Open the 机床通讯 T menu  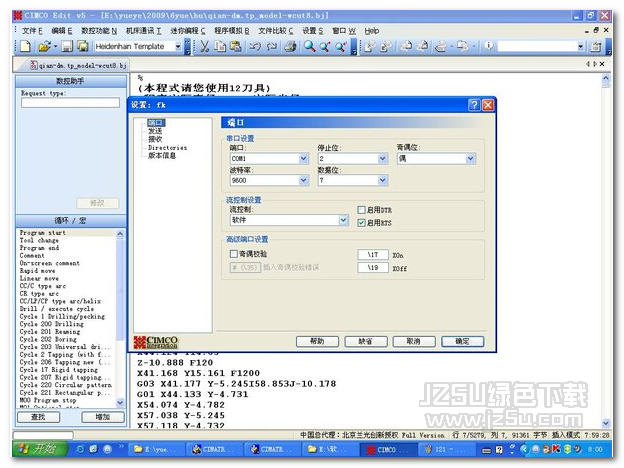143,31
